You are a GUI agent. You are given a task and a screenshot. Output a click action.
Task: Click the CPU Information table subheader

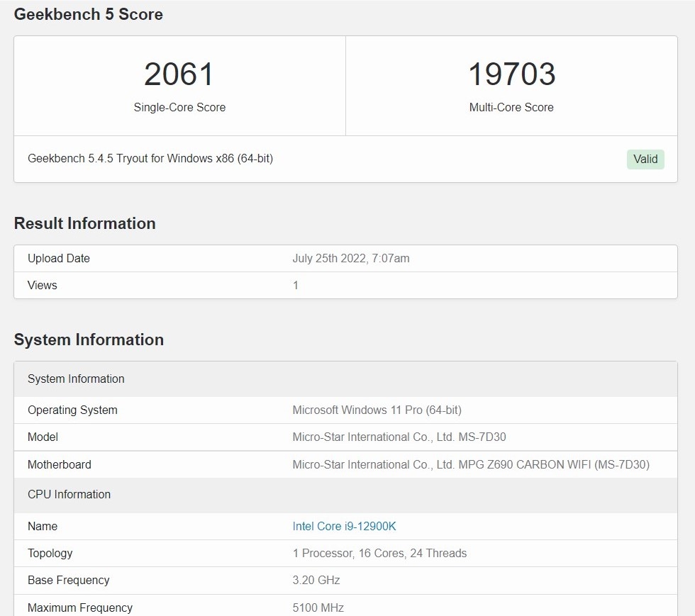69,494
